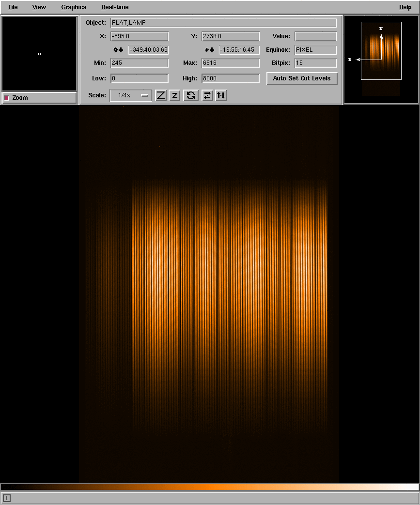Click the info icon in status bar

click(x=6, y=498)
